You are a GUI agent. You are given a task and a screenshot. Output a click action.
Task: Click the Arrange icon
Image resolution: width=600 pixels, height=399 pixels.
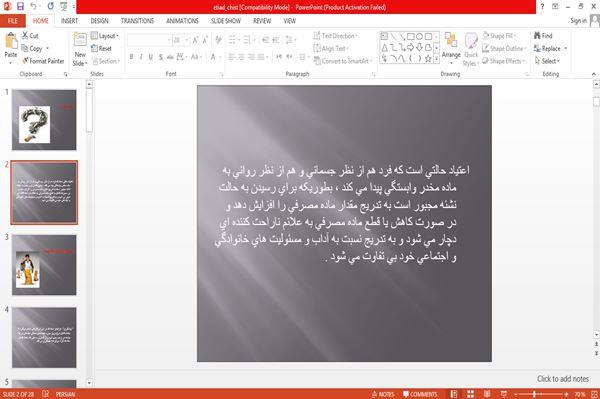coord(451,41)
